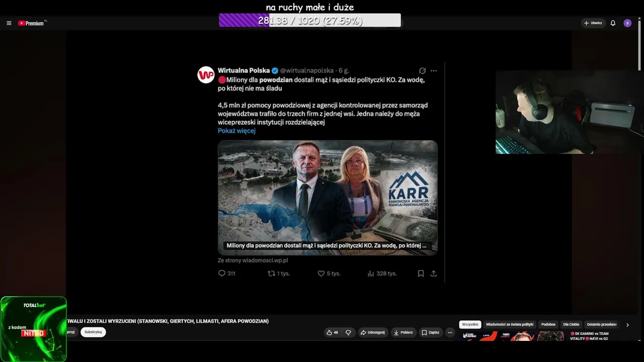Open the tweet's three-dot more menu
The height and width of the screenshot is (362, 644).
[434, 71]
